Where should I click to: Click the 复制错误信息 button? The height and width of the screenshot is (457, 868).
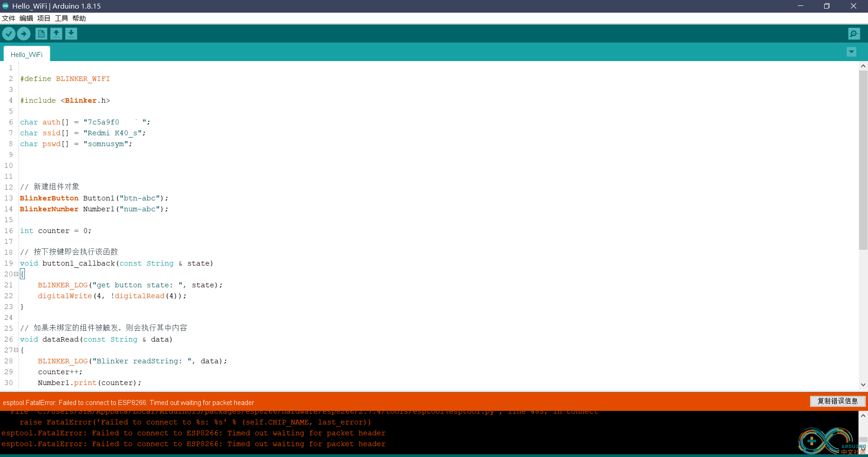coord(838,401)
